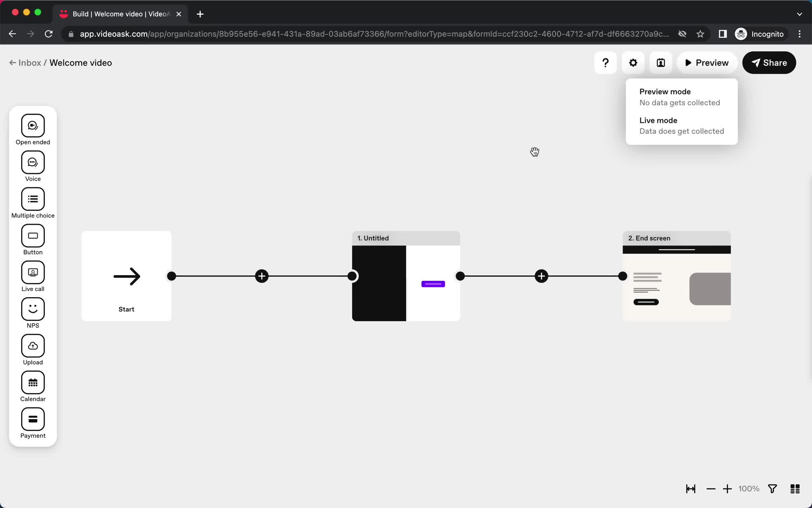Expand the settings gear menu

[633, 63]
